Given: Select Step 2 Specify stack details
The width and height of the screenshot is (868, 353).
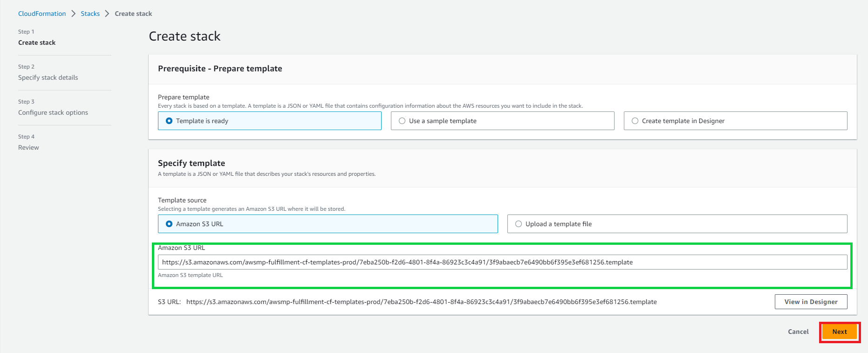Looking at the screenshot, I should coord(48,77).
